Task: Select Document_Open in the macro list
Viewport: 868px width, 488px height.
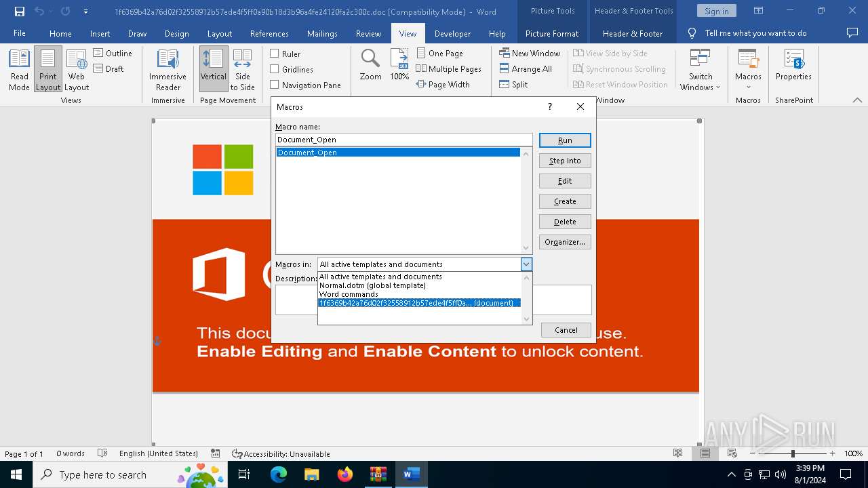Action: [399, 152]
